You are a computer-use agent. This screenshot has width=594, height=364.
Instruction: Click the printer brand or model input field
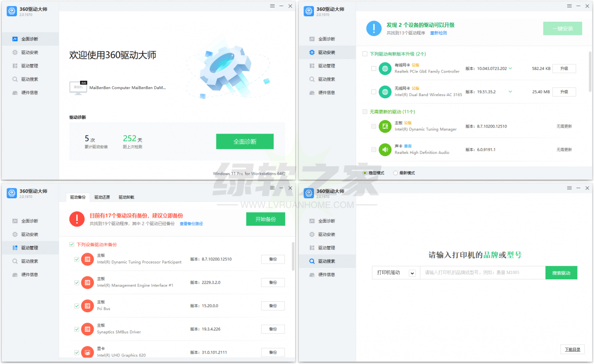pos(482,273)
